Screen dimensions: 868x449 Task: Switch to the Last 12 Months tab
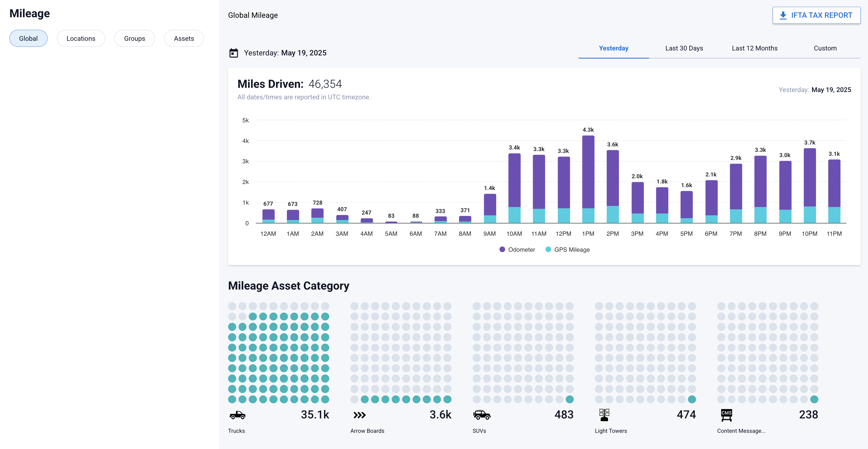click(x=754, y=48)
